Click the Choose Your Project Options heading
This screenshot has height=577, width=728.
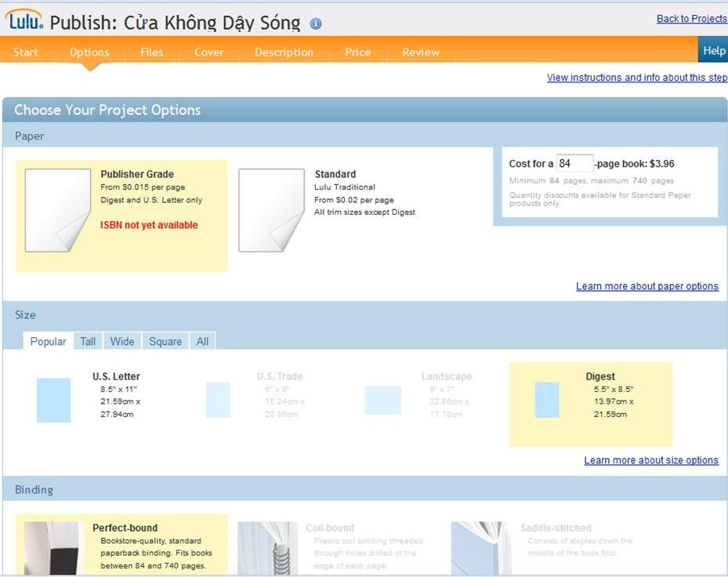[107, 110]
